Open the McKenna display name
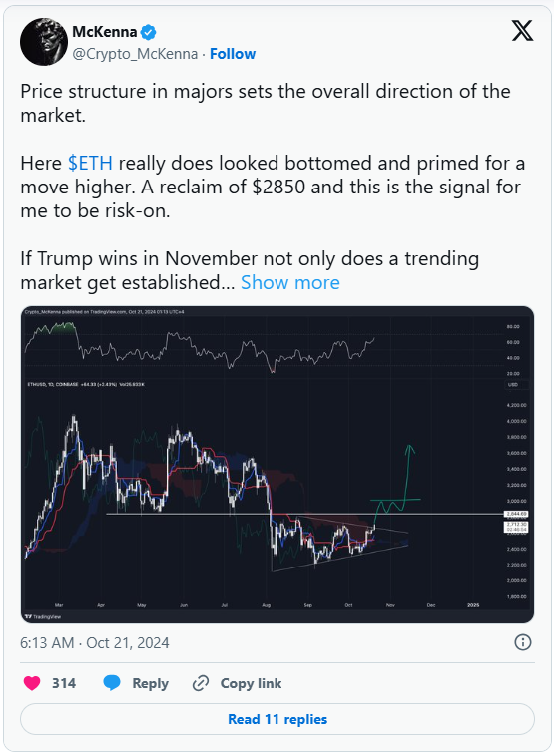The image size is (554, 756). (x=104, y=32)
